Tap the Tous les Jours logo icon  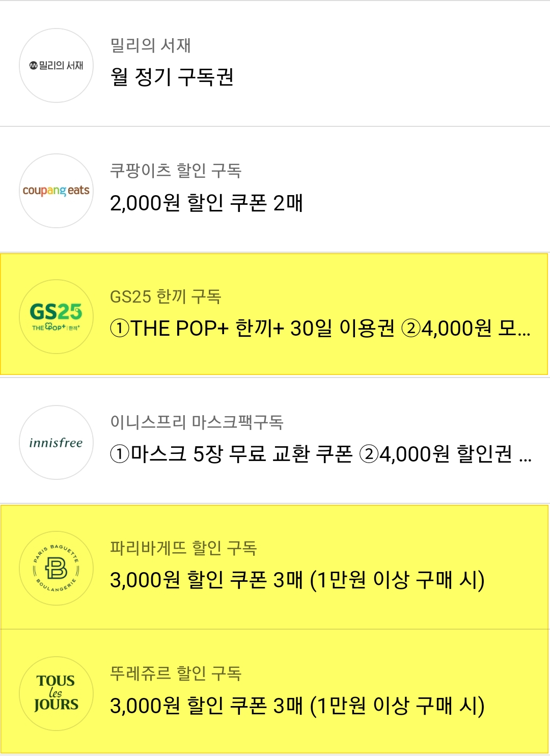point(56,693)
